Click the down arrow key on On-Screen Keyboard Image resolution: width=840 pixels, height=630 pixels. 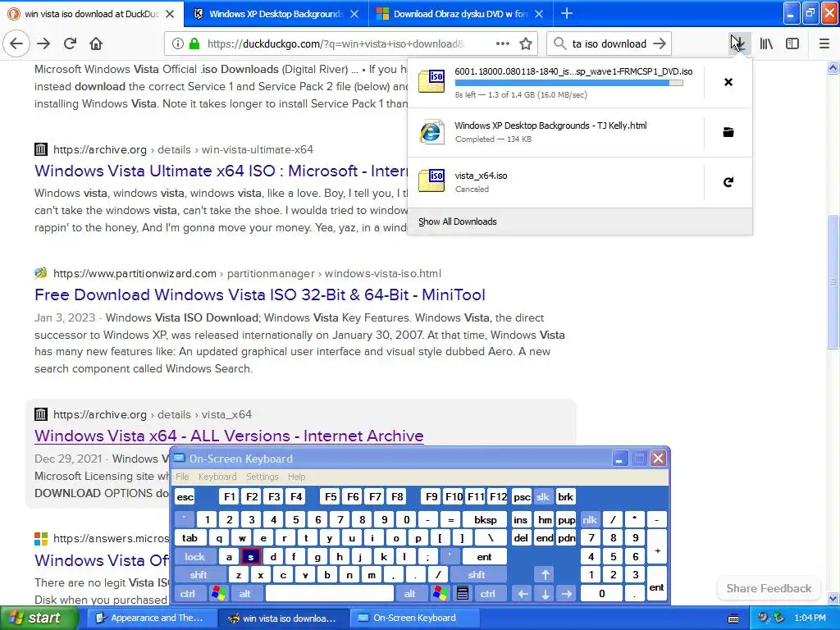click(x=545, y=594)
